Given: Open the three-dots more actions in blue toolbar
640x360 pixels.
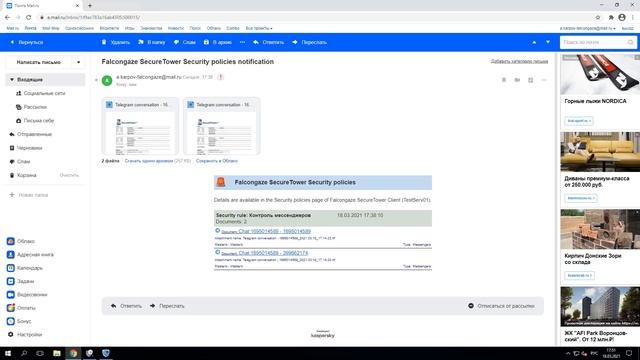Looking at the screenshot, I should click(242, 42).
